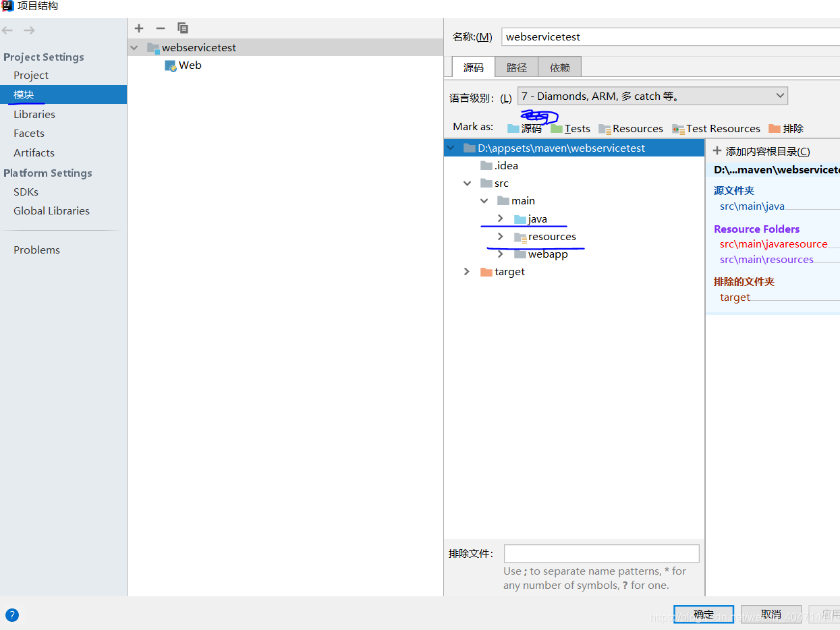Screen dimensions: 840x630
Task: Mark folder as Tests
Action: coord(570,128)
